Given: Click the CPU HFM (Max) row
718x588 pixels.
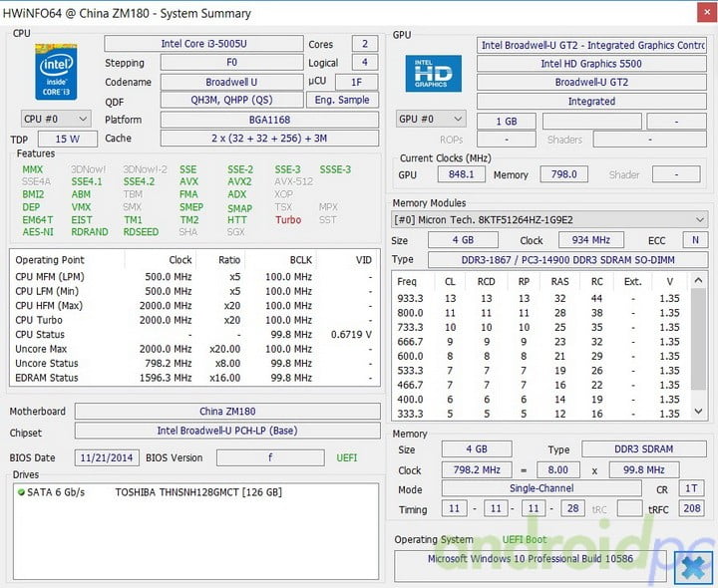Looking at the screenshot, I should [x=194, y=306].
